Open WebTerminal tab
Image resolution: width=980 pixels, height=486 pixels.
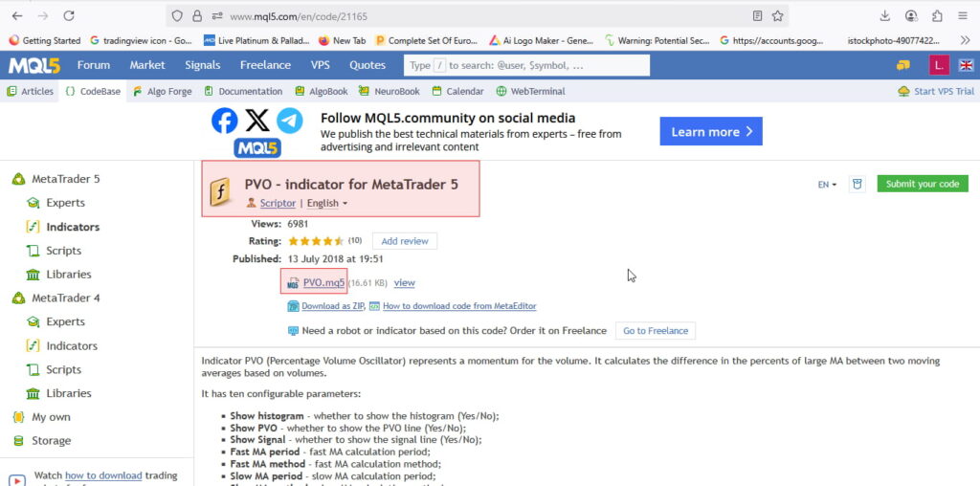tap(530, 91)
